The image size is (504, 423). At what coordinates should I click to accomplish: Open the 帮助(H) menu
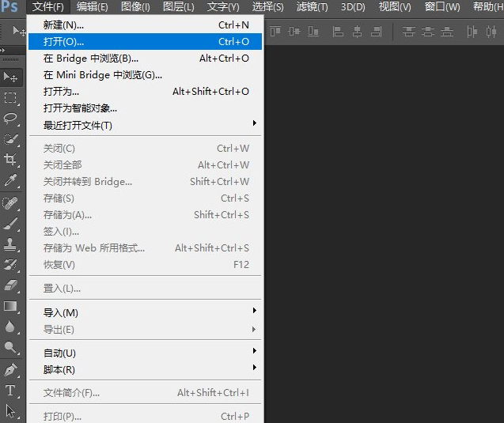pyautogui.click(x=487, y=7)
